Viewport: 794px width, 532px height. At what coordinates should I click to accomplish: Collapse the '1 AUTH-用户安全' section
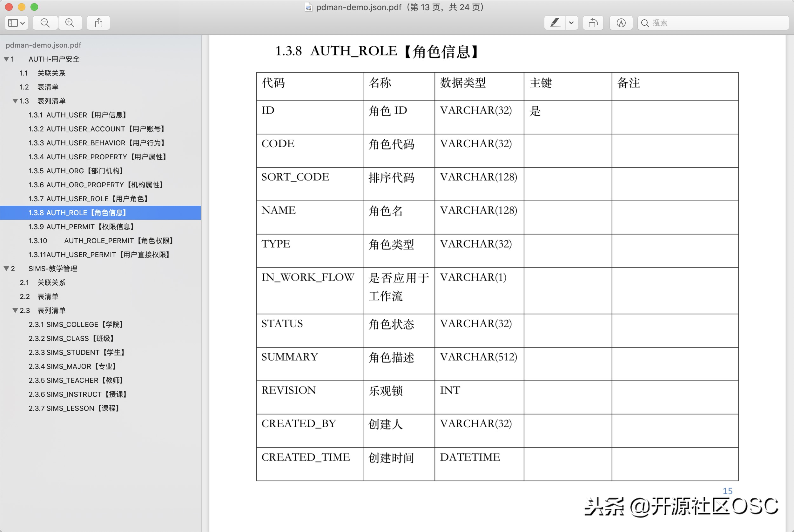pyautogui.click(x=6, y=59)
